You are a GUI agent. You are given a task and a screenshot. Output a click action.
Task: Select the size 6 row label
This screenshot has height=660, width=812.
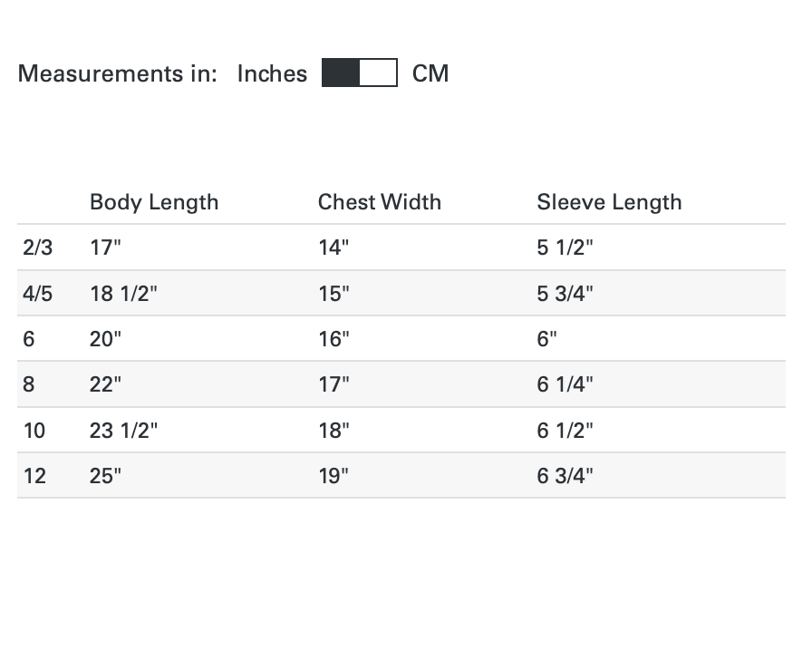point(29,339)
